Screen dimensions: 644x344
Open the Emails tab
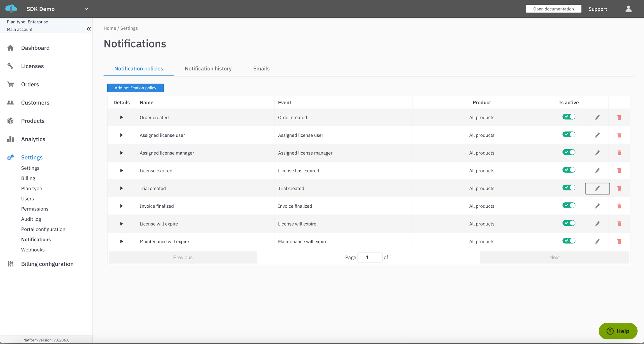tap(261, 68)
